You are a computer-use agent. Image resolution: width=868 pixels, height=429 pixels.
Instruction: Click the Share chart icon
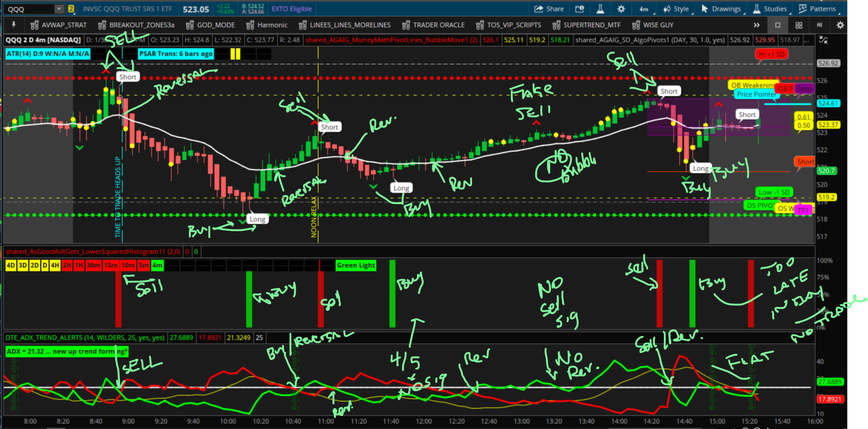pos(549,9)
